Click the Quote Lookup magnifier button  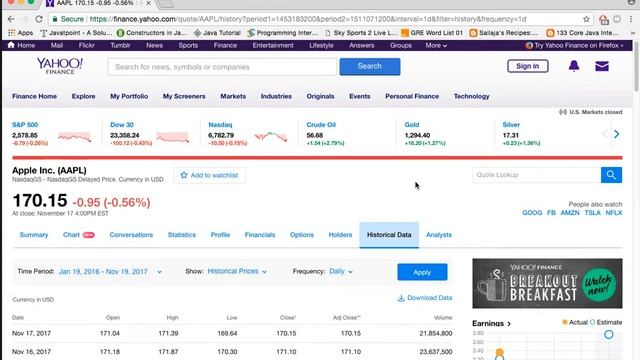(611, 175)
